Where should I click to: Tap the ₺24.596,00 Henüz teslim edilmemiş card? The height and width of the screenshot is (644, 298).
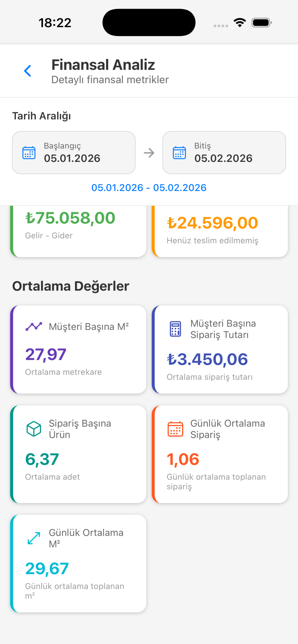[220, 231]
